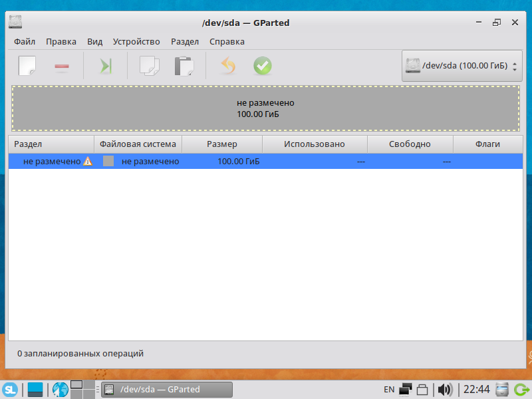Click the Resize/Move partition arrow icon

106,66
